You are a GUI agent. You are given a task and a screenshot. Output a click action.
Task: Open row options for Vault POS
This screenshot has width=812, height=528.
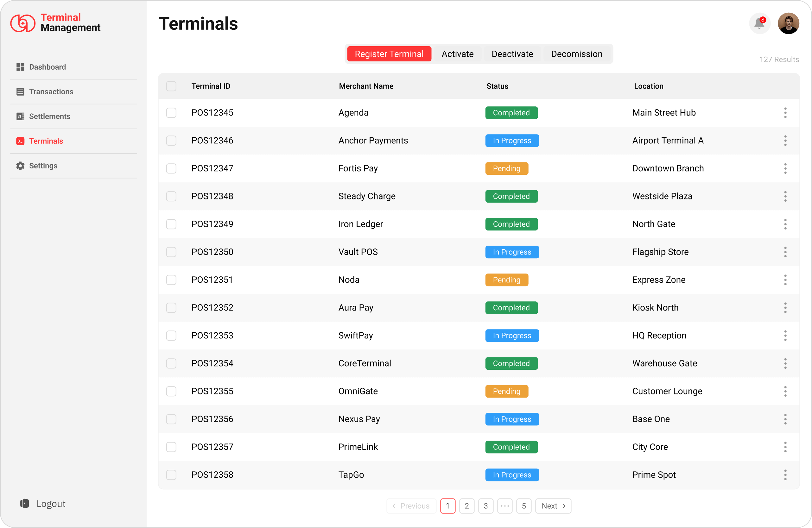[x=785, y=252]
